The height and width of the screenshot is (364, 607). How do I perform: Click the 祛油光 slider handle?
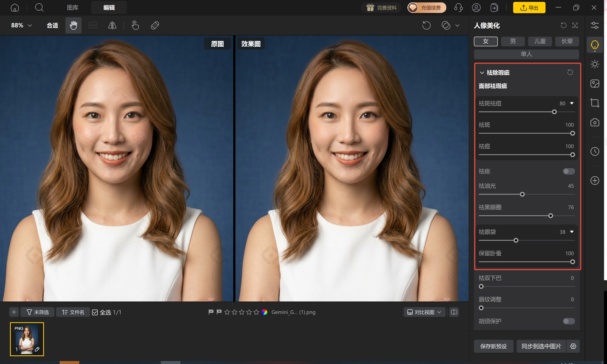coord(522,194)
